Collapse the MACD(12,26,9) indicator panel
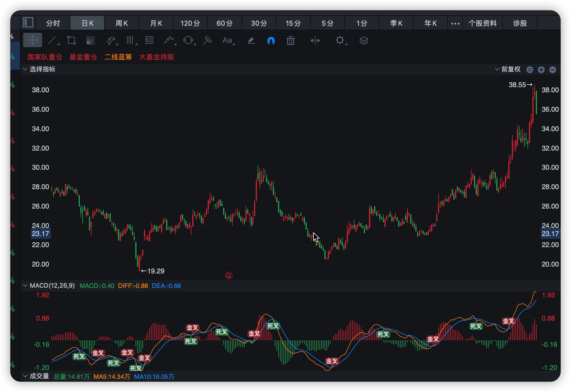This screenshot has width=571, height=392. (25, 285)
